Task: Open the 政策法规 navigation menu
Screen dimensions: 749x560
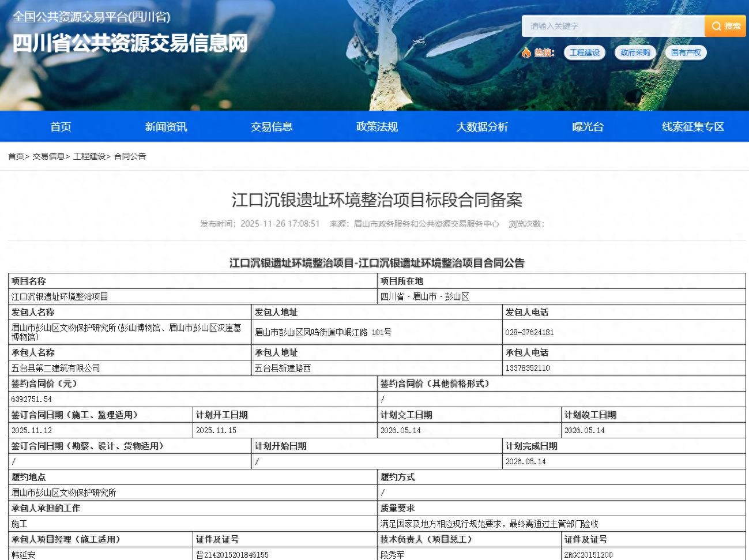Action: point(377,126)
